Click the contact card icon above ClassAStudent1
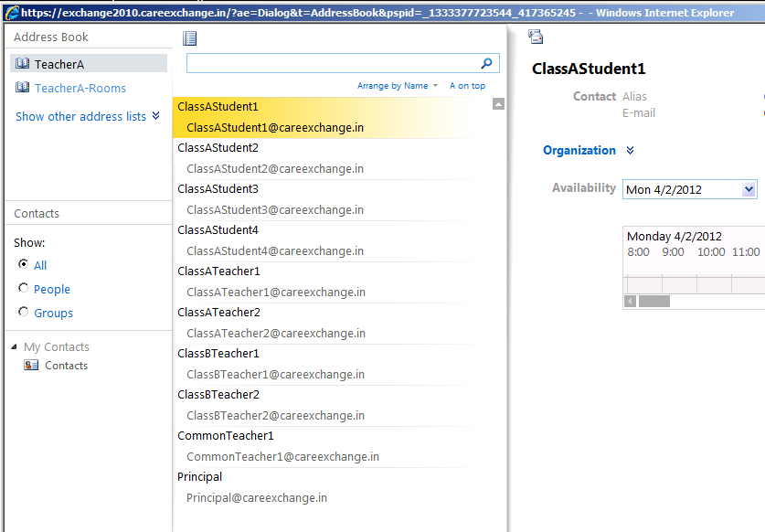The width and height of the screenshot is (765, 532). click(x=536, y=37)
